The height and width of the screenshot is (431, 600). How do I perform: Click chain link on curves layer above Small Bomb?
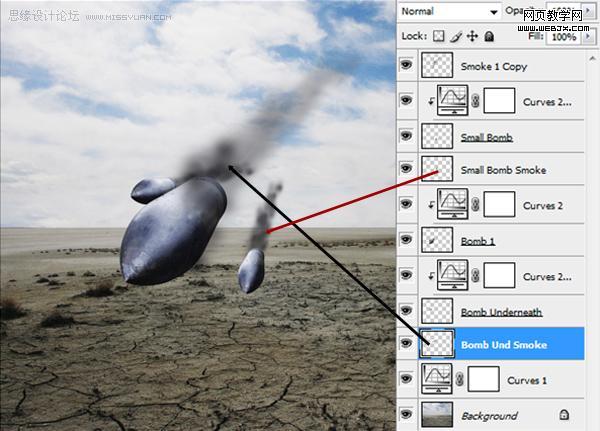475,101
